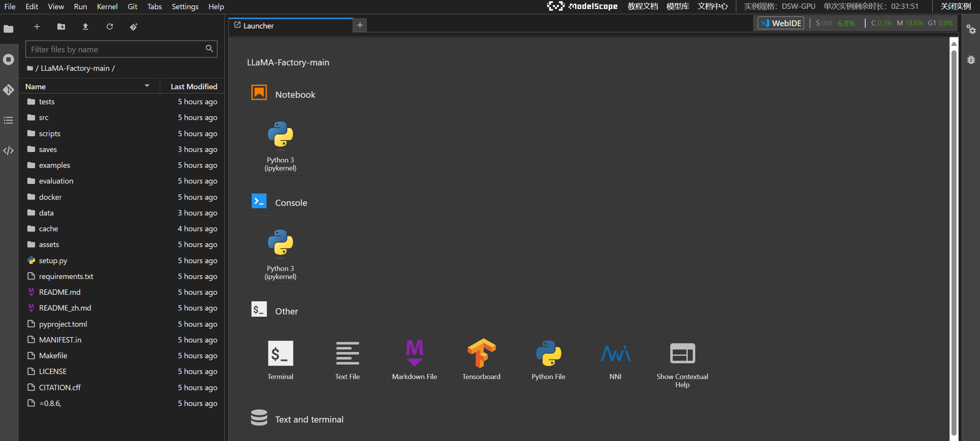Viewport: 980px width, 441px height.
Task: Select the examples folder
Action: tap(122, 165)
